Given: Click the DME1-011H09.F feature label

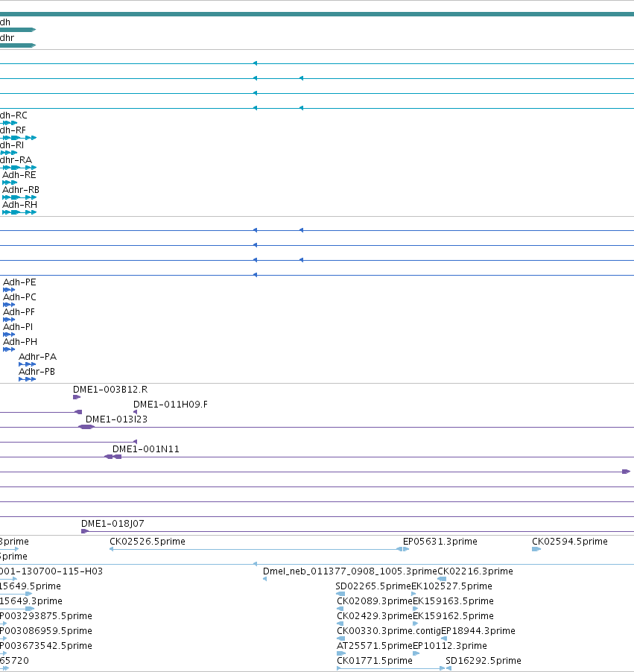Looking at the screenshot, I should coord(171,405).
